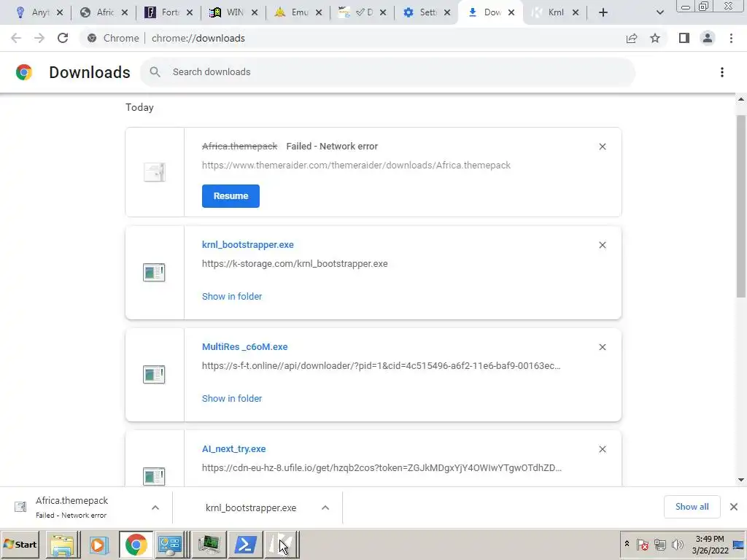The image size is (747, 560).
Task: Expand options for krnl_bootstrapper.exe in download shelf
Action: pos(325,507)
